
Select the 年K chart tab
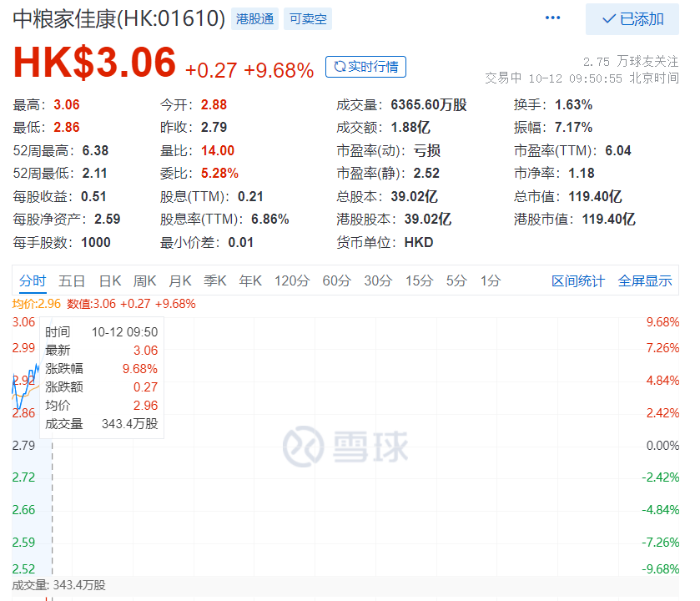[x=251, y=280]
